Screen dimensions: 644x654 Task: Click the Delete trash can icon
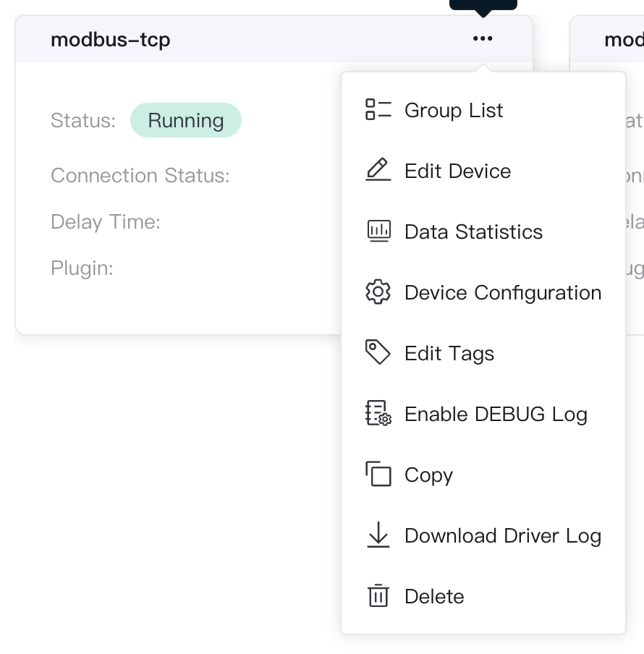point(378,595)
